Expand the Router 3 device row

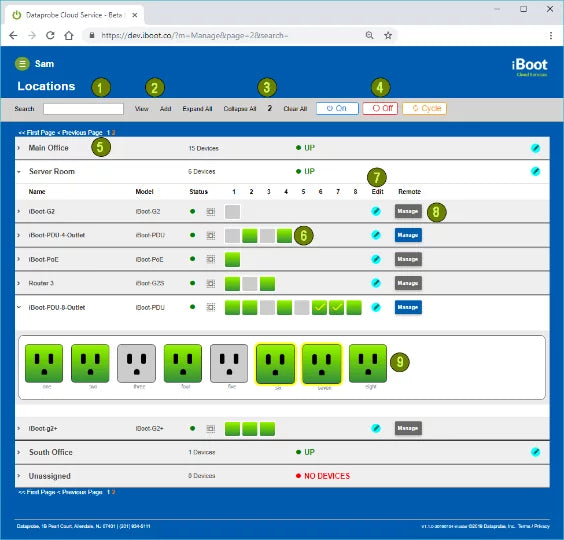pos(19,283)
